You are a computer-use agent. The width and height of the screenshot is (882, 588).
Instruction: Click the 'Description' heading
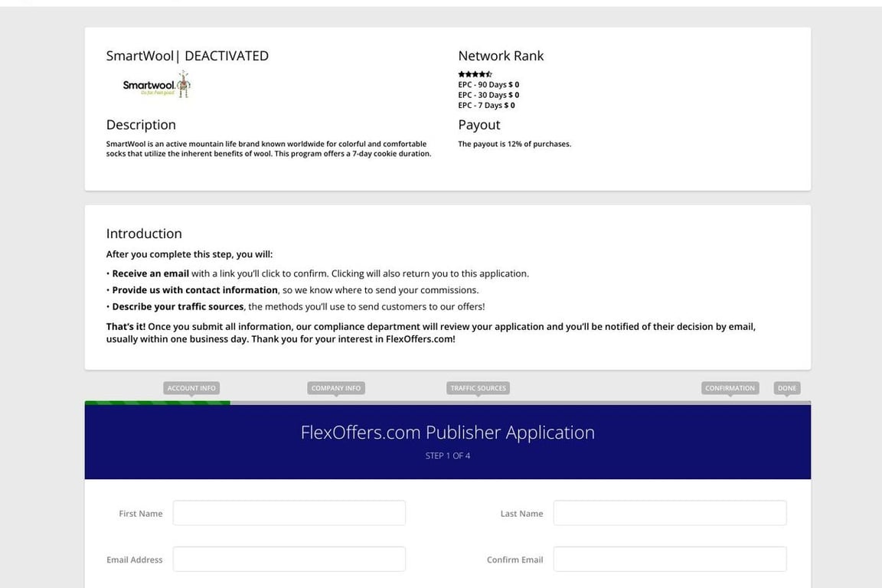point(141,125)
